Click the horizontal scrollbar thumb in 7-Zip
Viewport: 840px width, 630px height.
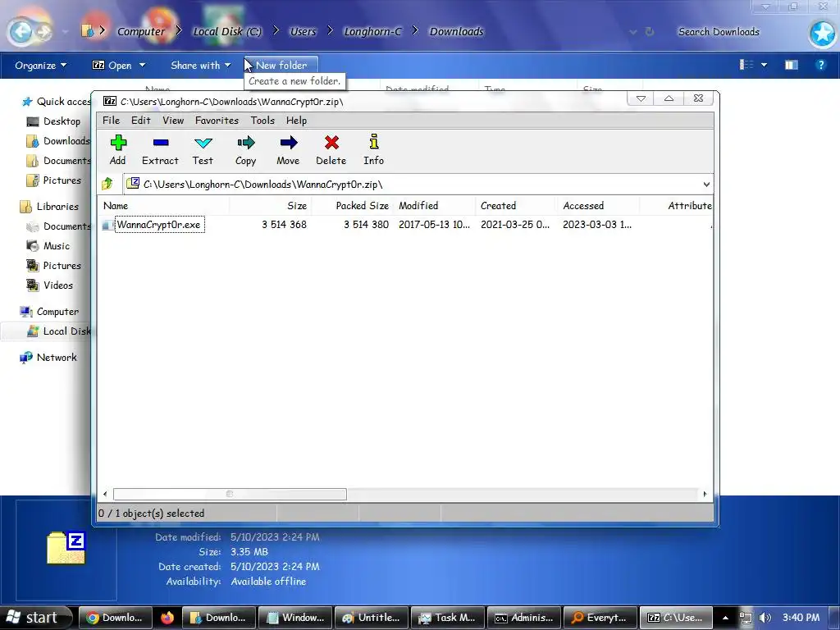pyautogui.click(x=230, y=494)
